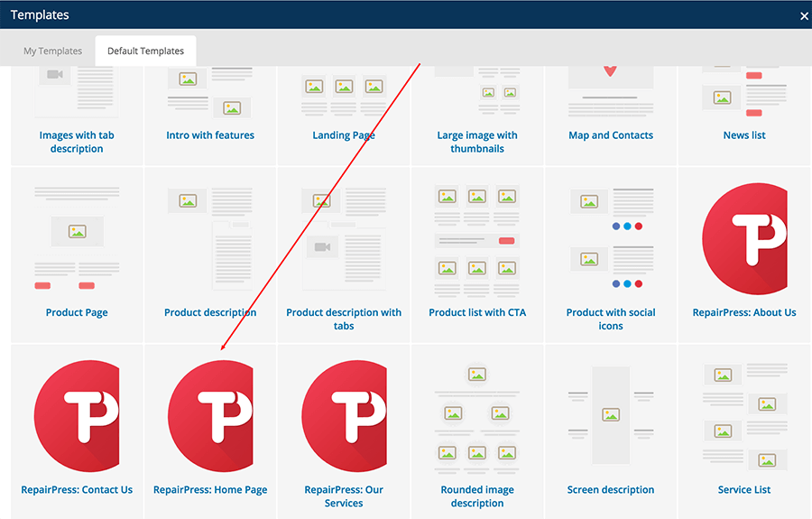The image size is (812, 519).
Task: Open the Map and Contacts link
Action: (611, 135)
